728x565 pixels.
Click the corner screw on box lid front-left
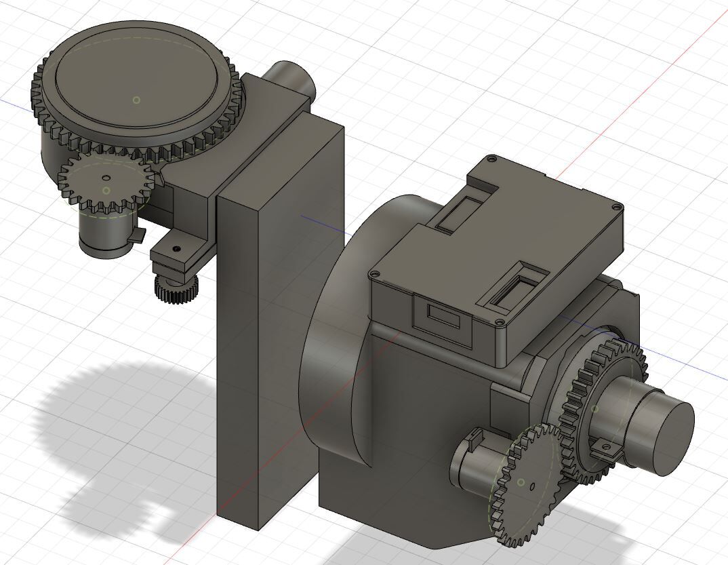(x=375, y=275)
